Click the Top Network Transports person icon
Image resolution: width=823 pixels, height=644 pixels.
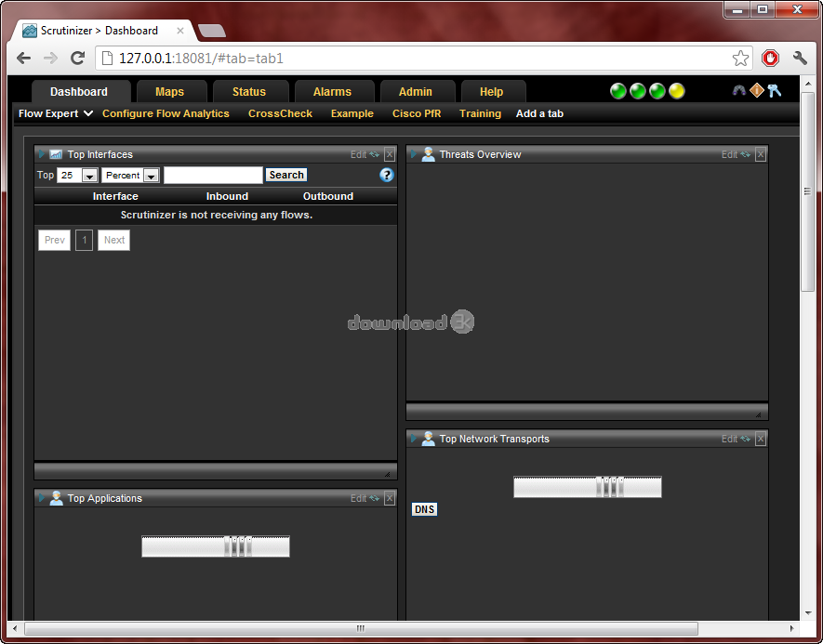(429, 439)
